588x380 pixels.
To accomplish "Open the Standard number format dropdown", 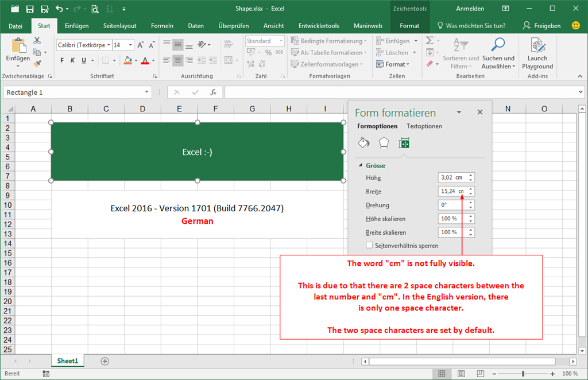I will click(x=281, y=41).
